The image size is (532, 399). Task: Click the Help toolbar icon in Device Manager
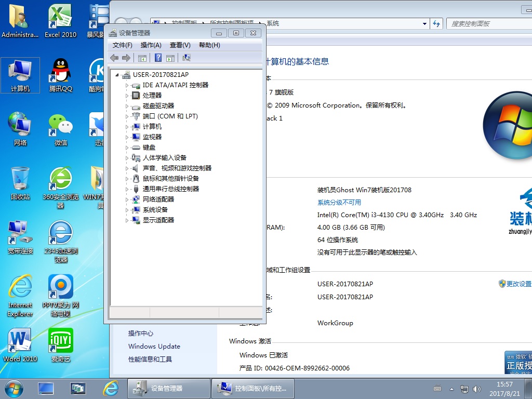click(x=158, y=58)
